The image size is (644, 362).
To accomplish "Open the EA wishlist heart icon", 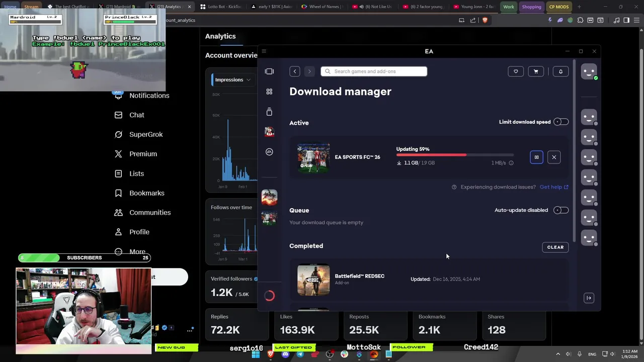I will 516,71.
